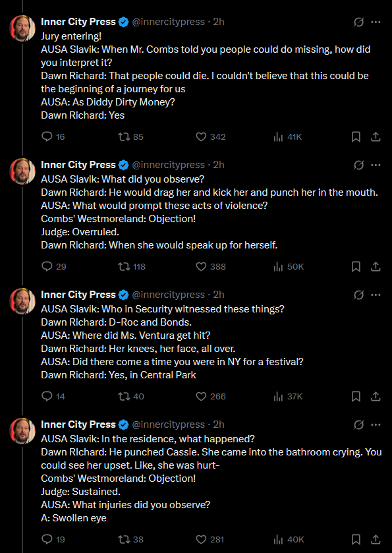Like the tweet showing 342 likes

[210, 137]
